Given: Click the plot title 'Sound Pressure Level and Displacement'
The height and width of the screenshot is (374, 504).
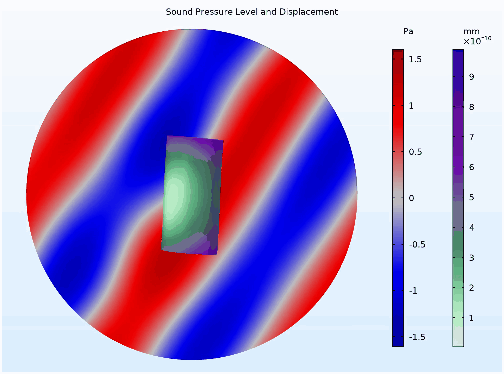Looking at the screenshot, I should [x=252, y=12].
